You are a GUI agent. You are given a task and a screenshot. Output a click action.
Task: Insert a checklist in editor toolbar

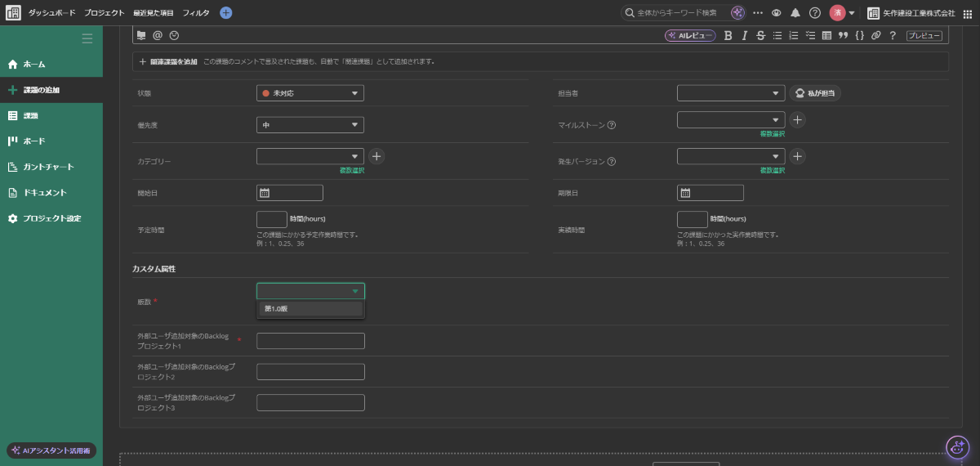pyautogui.click(x=810, y=35)
